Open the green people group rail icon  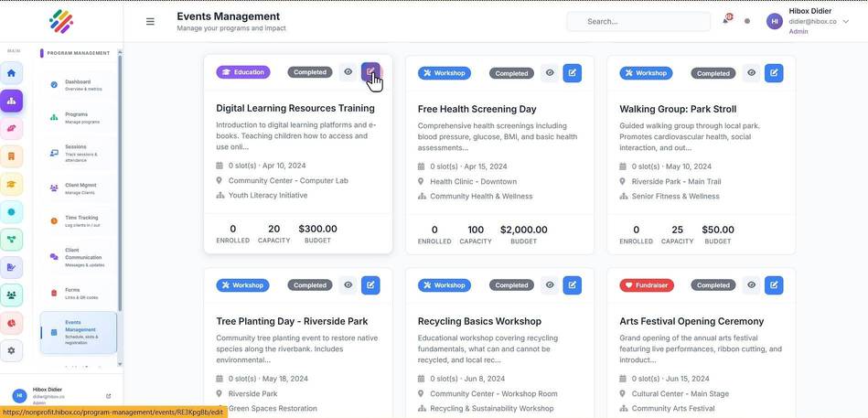click(x=12, y=295)
